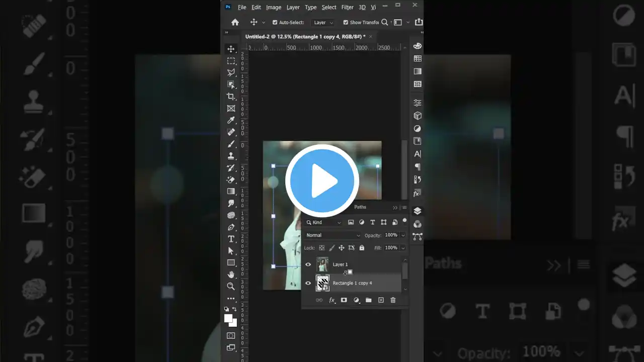
Task: Select the Polygonal Lasso tool
Action: click(231, 72)
